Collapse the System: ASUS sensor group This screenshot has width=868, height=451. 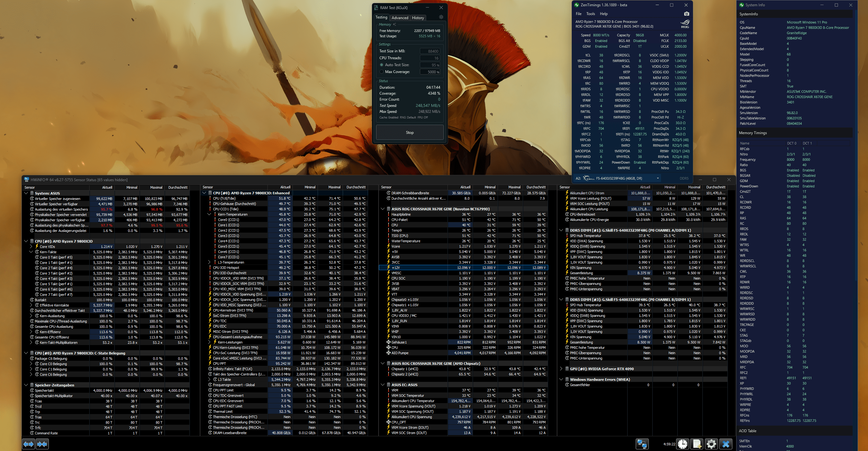coord(26,193)
